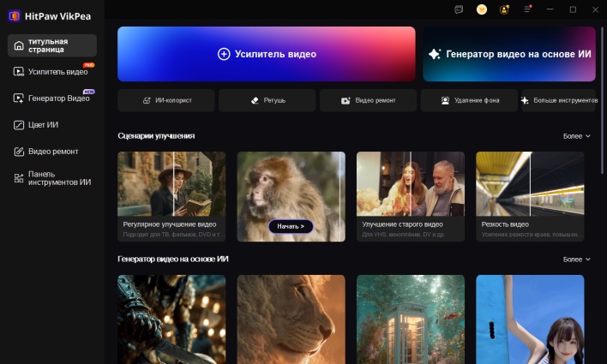Select ИИ-колорист tool button
The height and width of the screenshot is (364, 607).
click(166, 100)
